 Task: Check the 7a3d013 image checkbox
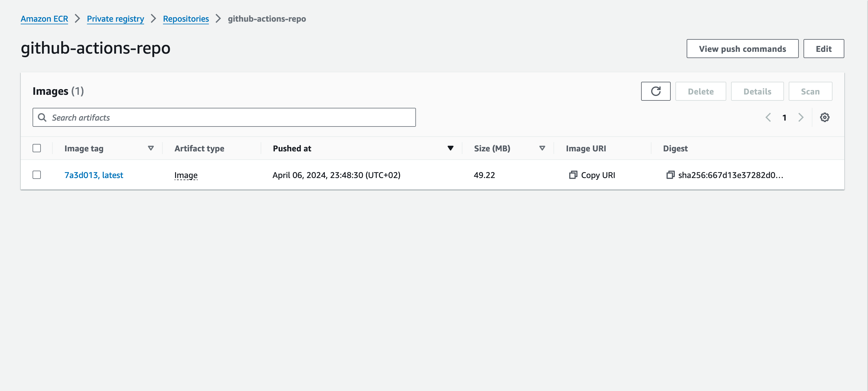pos(36,174)
